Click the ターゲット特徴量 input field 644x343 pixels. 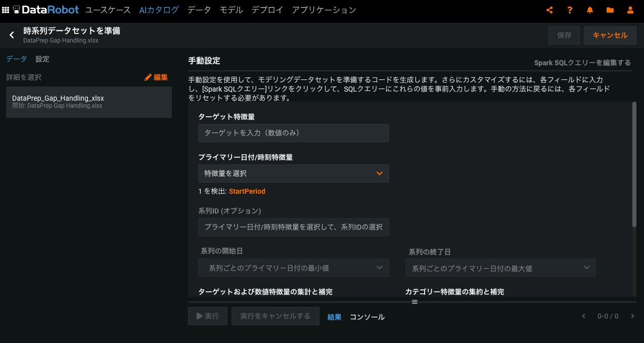pyautogui.click(x=293, y=133)
